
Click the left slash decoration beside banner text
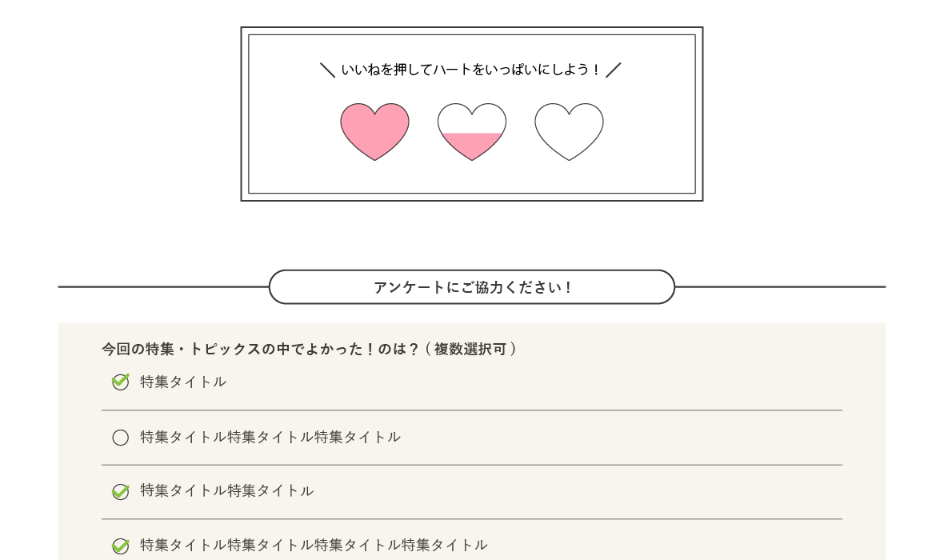327,70
